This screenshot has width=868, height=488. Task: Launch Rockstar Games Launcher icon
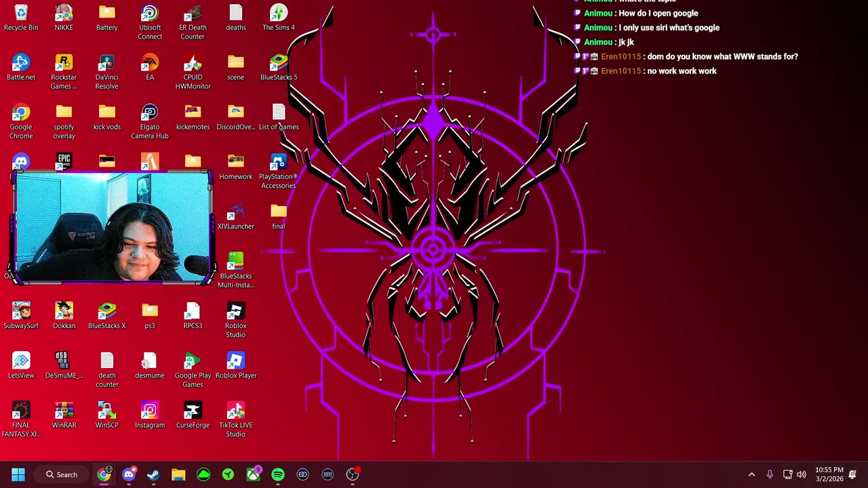[x=64, y=72]
